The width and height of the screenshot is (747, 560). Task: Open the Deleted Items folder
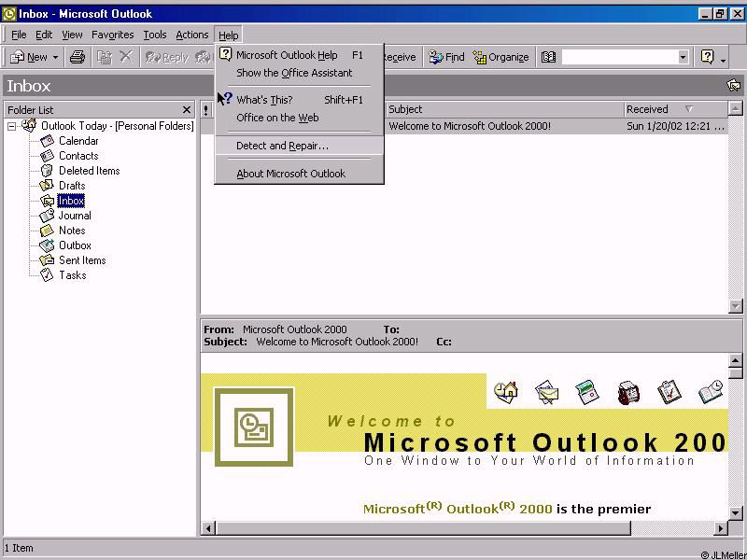(89, 171)
